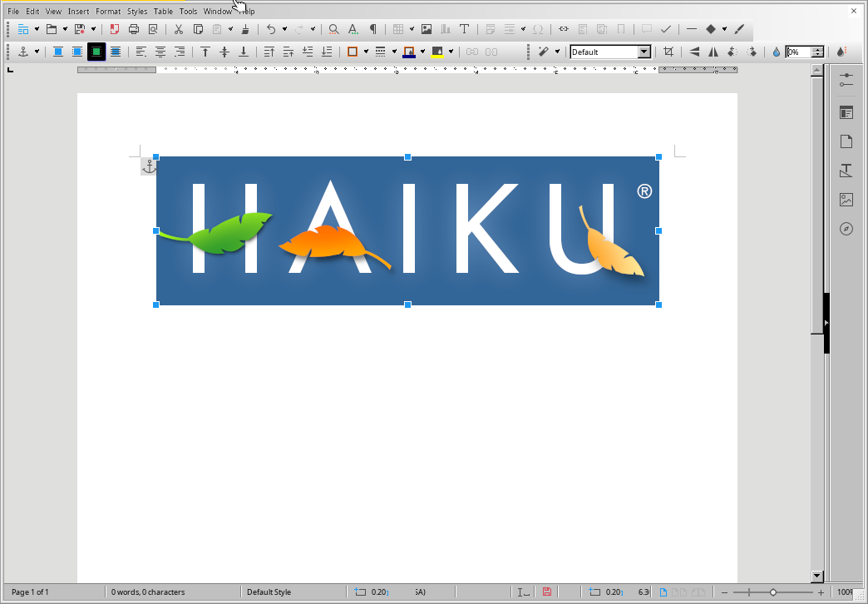The image size is (868, 604).
Task: Set wrap to Parallel
Action: 77,52
